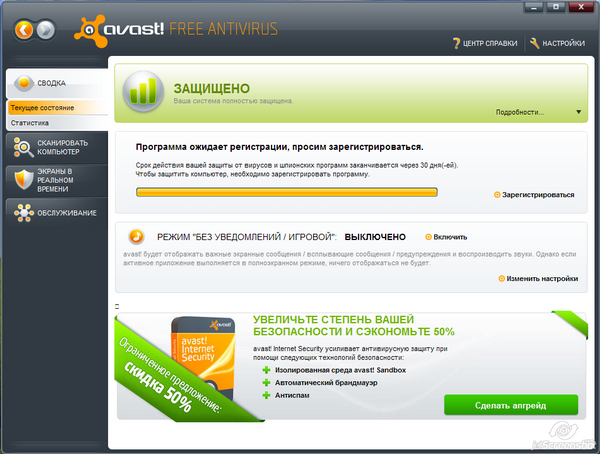Screen dimensions: 600x454
Task: Open the Сводка section
Action: [x=57, y=83]
